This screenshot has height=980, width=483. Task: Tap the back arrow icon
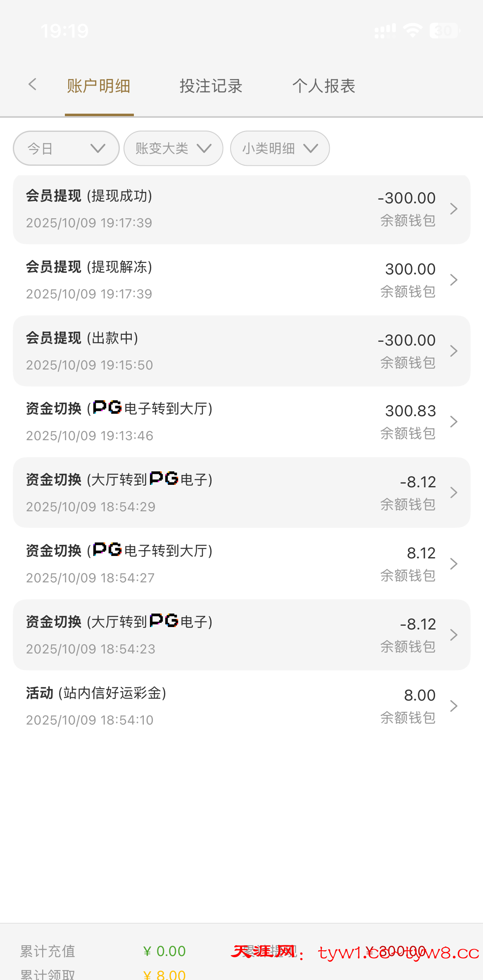click(x=33, y=85)
